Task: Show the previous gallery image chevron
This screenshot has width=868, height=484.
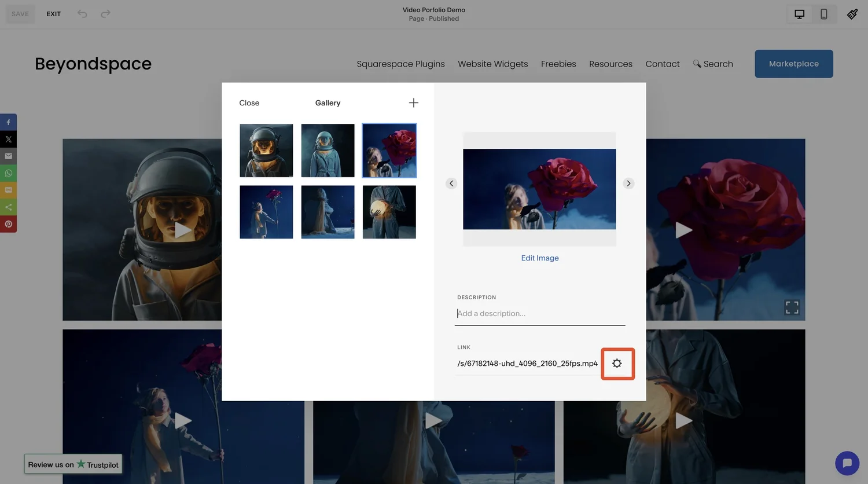Action: point(451,183)
